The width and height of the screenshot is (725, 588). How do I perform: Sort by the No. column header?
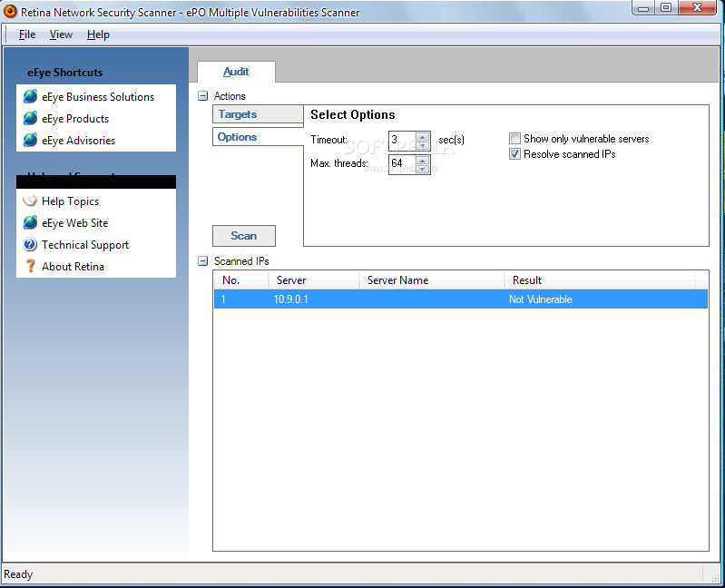click(x=240, y=280)
